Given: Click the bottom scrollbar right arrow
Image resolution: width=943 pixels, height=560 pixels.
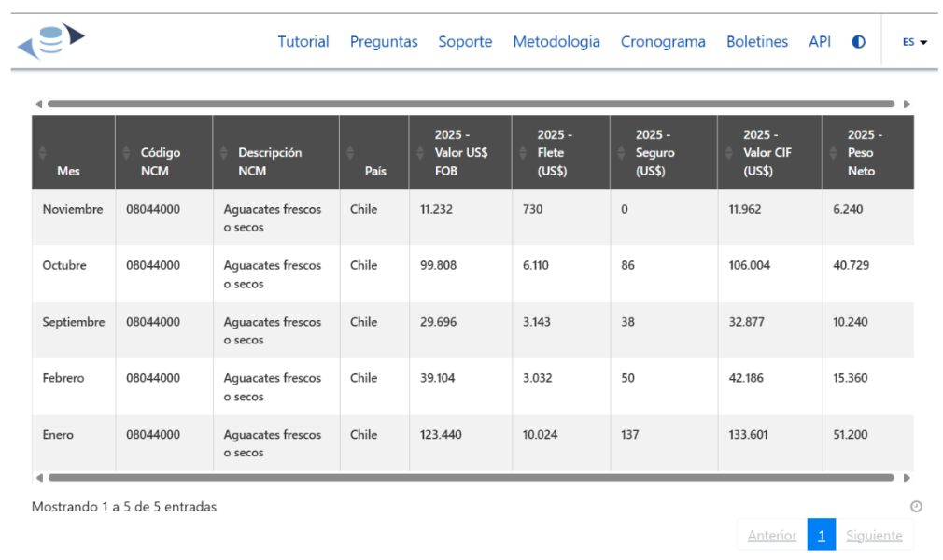Looking at the screenshot, I should (x=907, y=478).
